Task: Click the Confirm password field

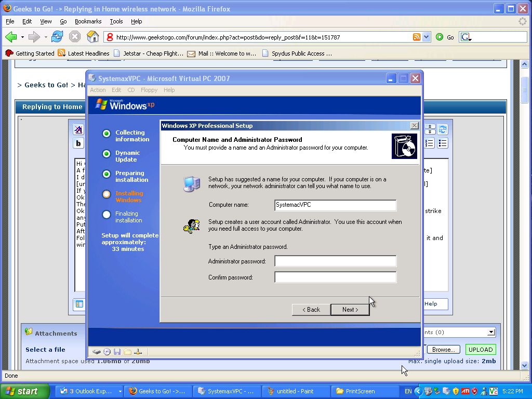Action: [x=335, y=277]
